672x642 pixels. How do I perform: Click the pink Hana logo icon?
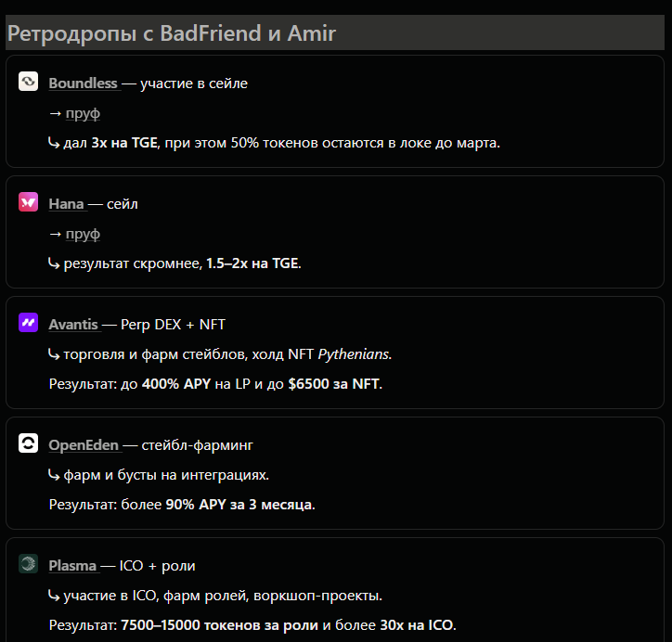pyautogui.click(x=28, y=202)
